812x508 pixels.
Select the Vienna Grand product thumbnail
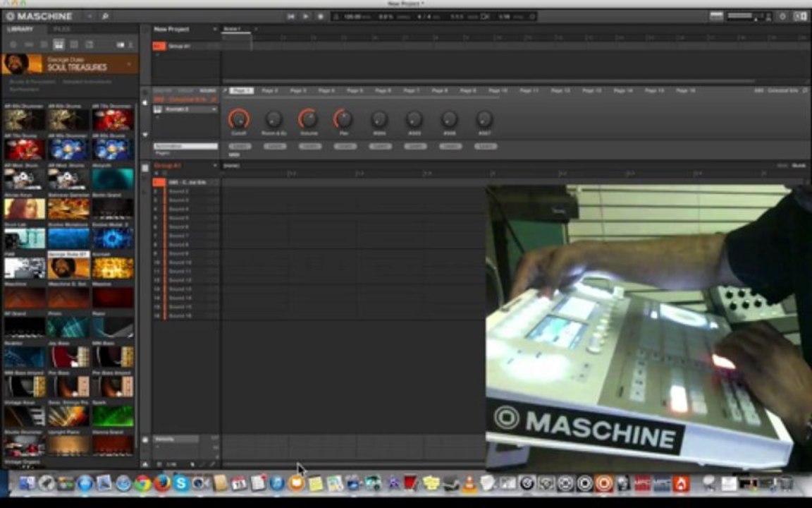click(x=112, y=445)
